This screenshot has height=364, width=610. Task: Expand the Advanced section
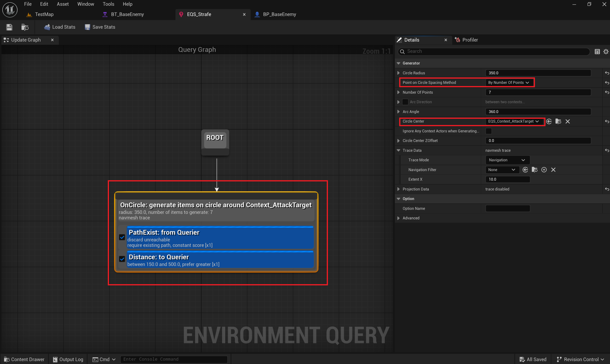398,218
